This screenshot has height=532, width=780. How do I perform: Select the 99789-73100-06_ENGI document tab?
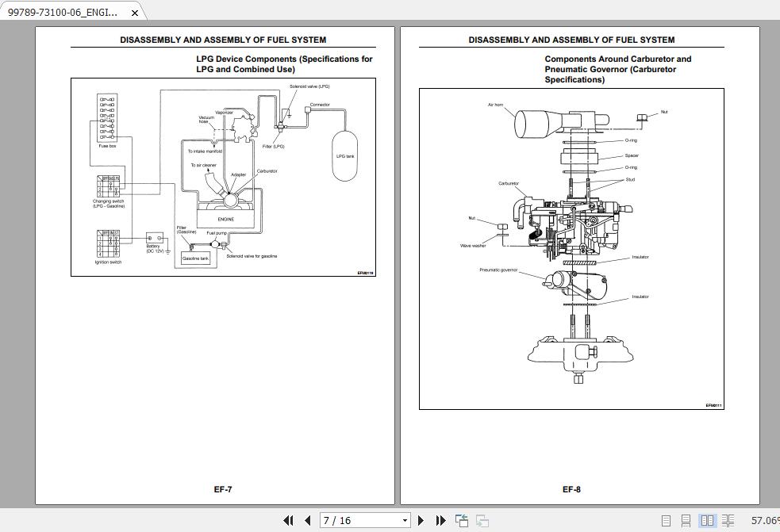(63, 13)
